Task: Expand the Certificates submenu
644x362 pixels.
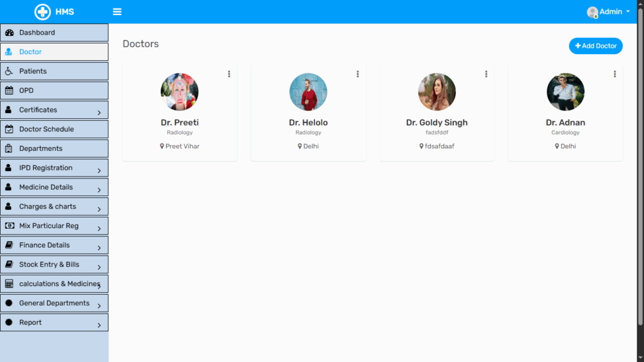Action: pos(99,112)
